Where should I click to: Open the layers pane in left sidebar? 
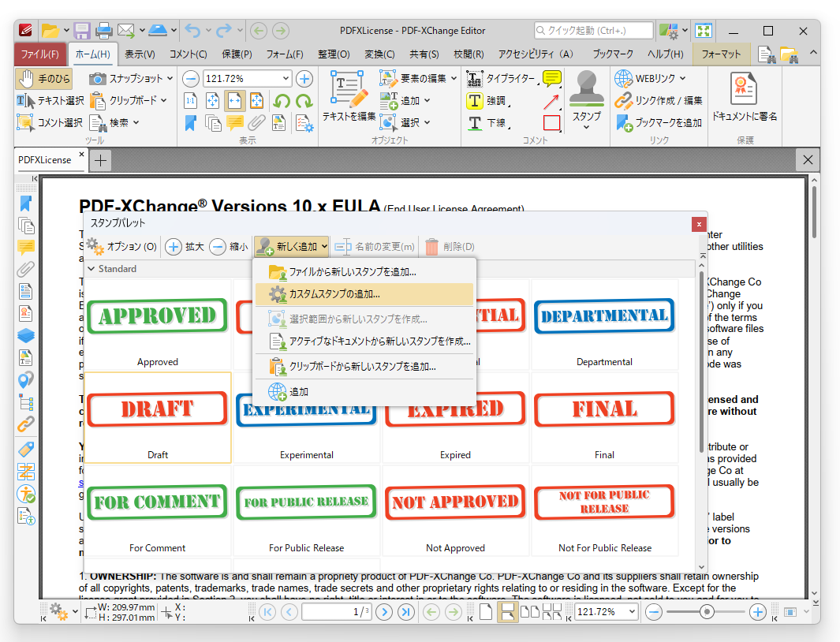tap(26, 335)
